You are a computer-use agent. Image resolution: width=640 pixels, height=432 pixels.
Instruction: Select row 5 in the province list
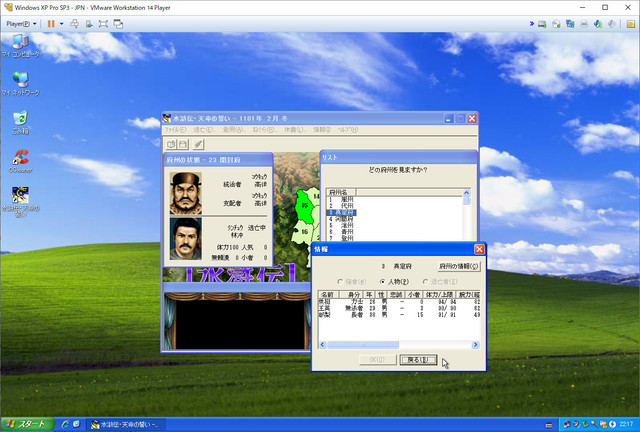(x=342, y=225)
